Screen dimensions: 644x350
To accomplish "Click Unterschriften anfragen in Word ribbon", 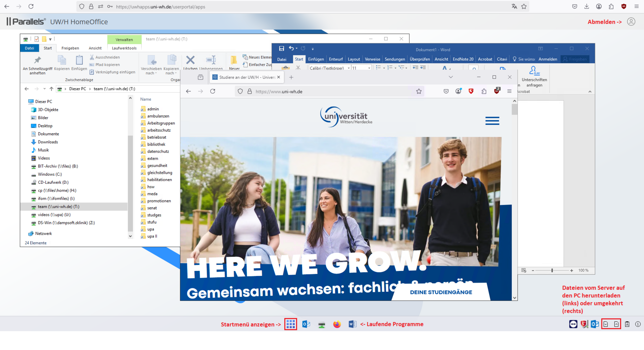I will point(534,77).
